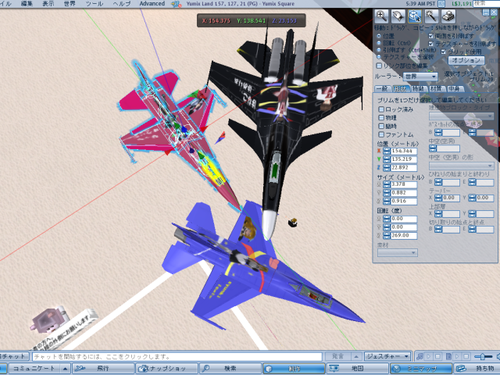
Task: Select the Move (hand) tool
Action: click(398, 16)
